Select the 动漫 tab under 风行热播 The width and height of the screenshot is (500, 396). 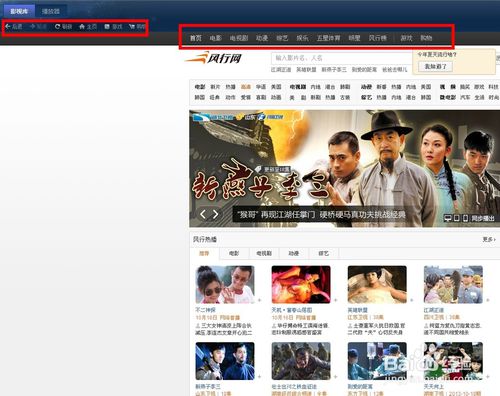pyautogui.click(x=294, y=253)
